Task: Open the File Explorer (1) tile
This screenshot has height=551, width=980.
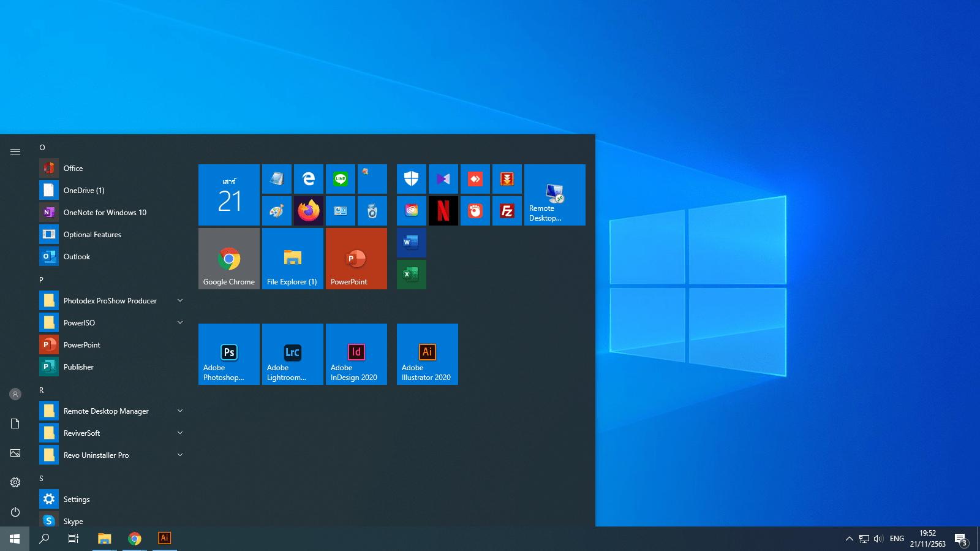Action: point(293,259)
